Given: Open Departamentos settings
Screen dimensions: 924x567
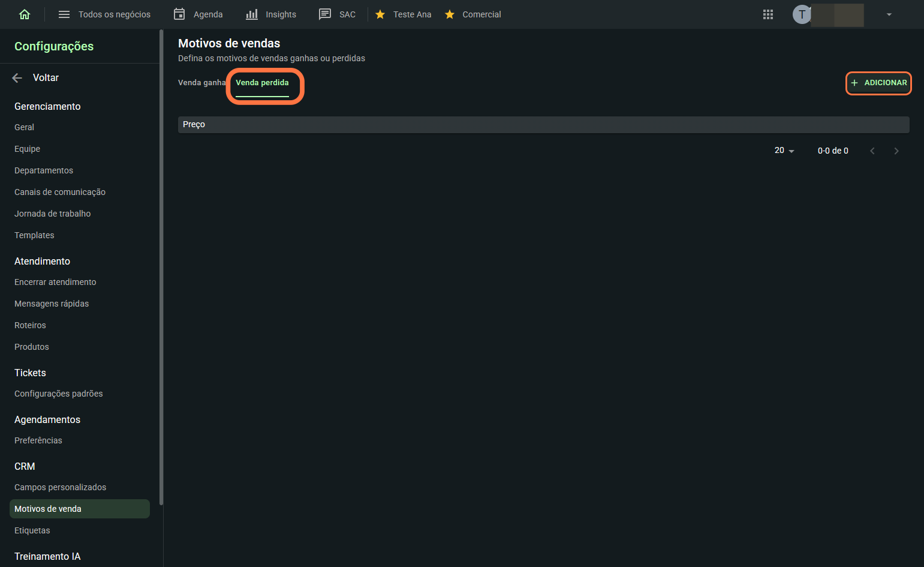Looking at the screenshot, I should click(x=44, y=170).
